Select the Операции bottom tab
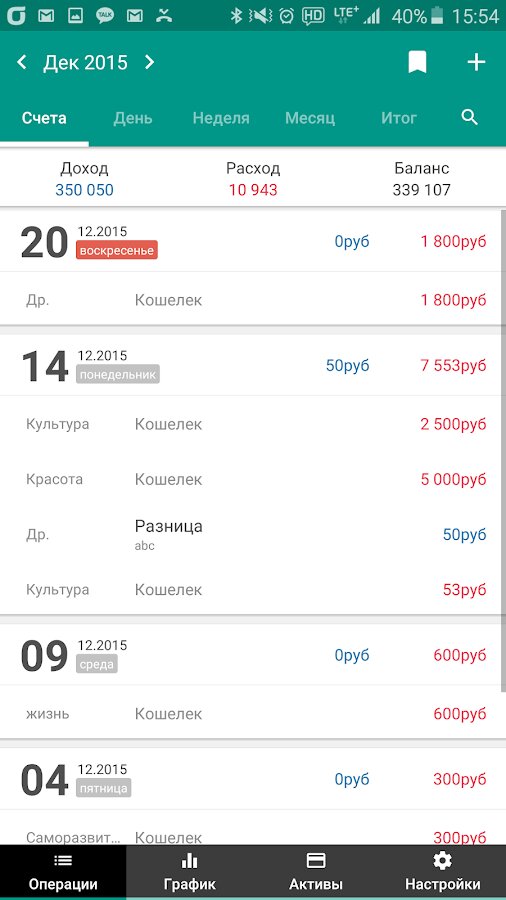The height and width of the screenshot is (900, 506). 63,872
